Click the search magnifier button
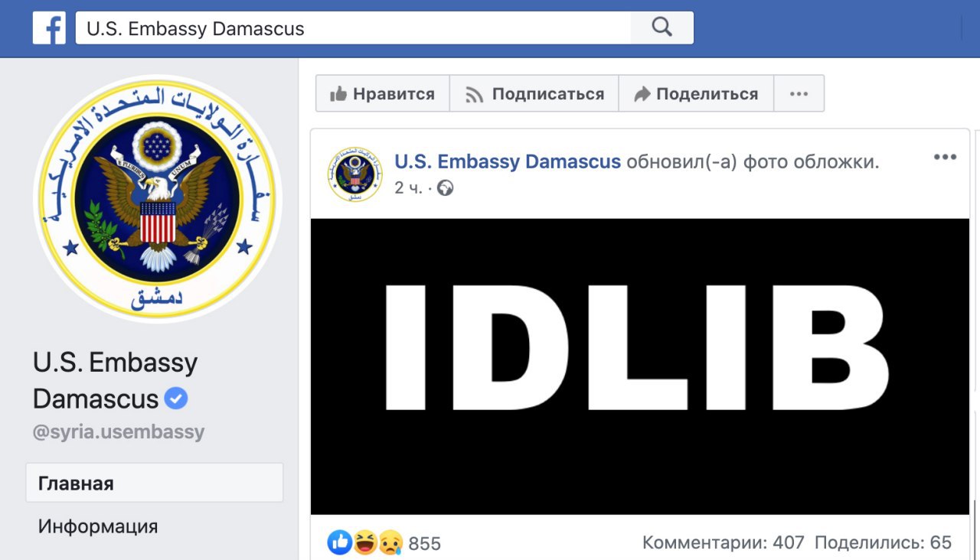 (x=661, y=28)
